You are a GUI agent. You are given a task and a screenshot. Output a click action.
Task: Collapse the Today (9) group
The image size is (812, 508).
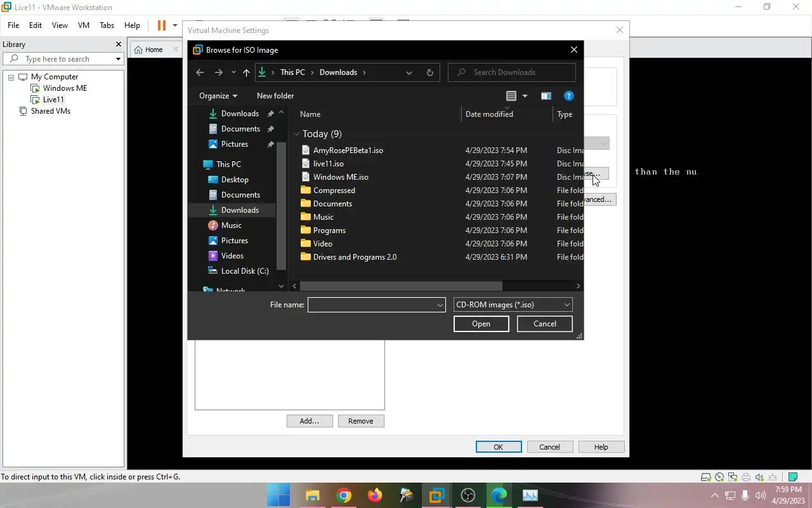[296, 134]
